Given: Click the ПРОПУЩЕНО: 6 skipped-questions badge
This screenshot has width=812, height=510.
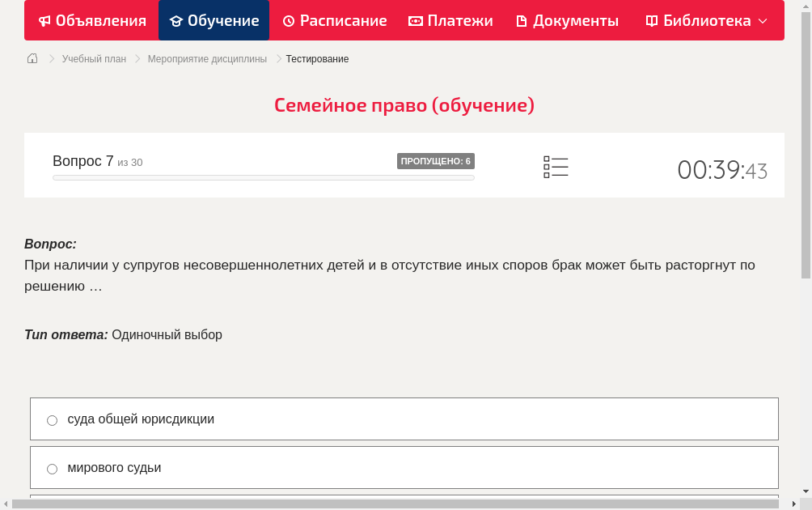Looking at the screenshot, I should click(437, 161).
